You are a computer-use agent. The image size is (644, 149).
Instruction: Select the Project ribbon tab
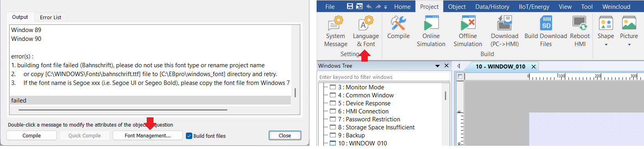tap(429, 6)
